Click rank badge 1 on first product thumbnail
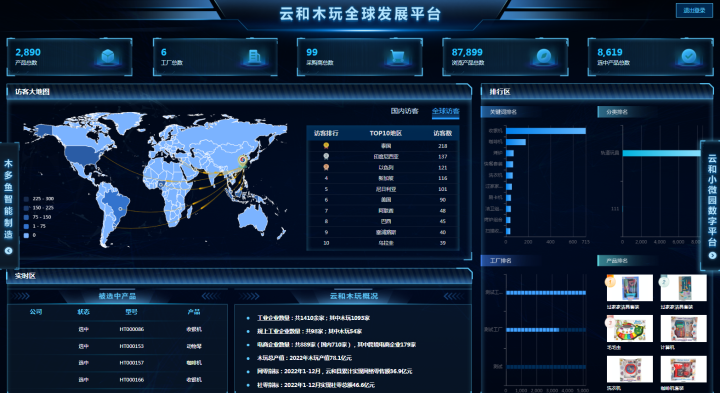The image size is (720, 393). pos(610,281)
